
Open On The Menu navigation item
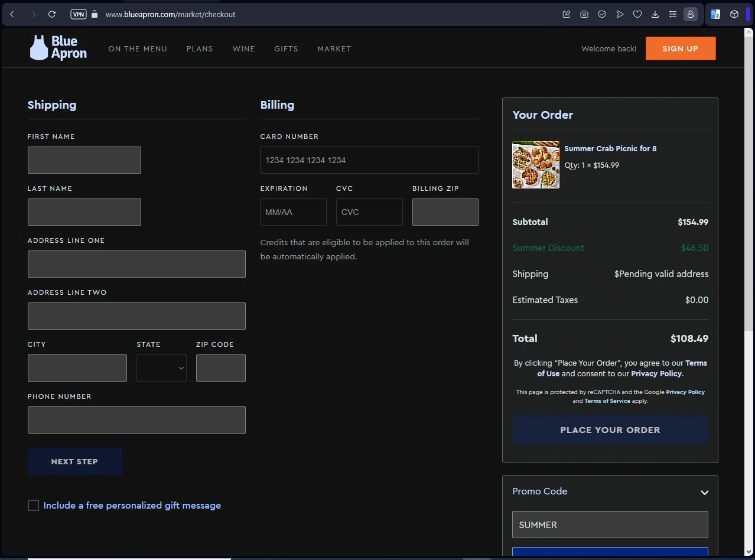pos(138,49)
